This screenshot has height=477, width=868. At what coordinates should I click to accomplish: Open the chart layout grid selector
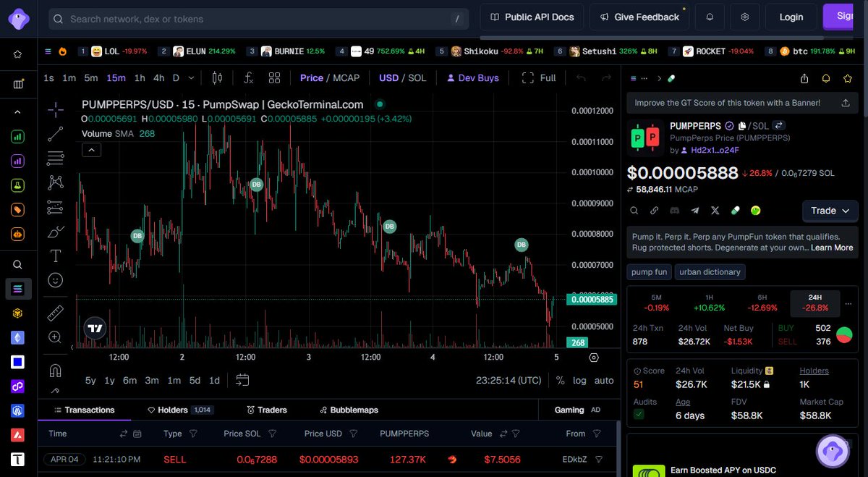click(274, 77)
